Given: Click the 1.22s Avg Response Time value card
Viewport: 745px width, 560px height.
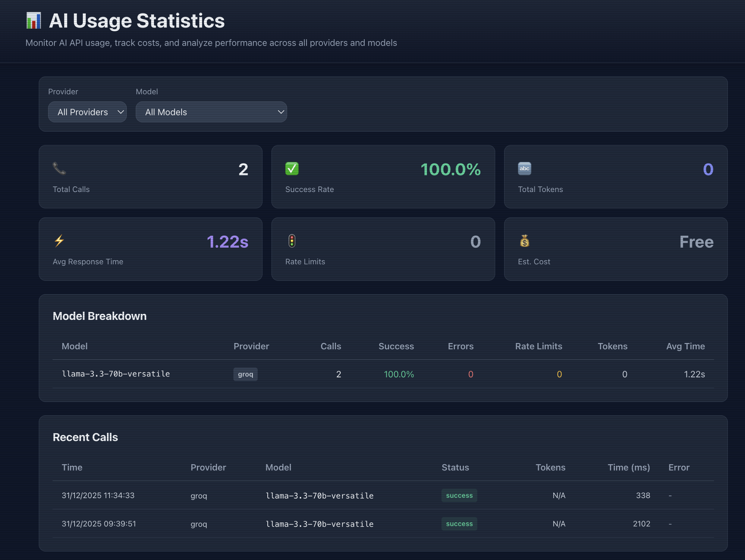Looking at the screenshot, I should tap(227, 242).
